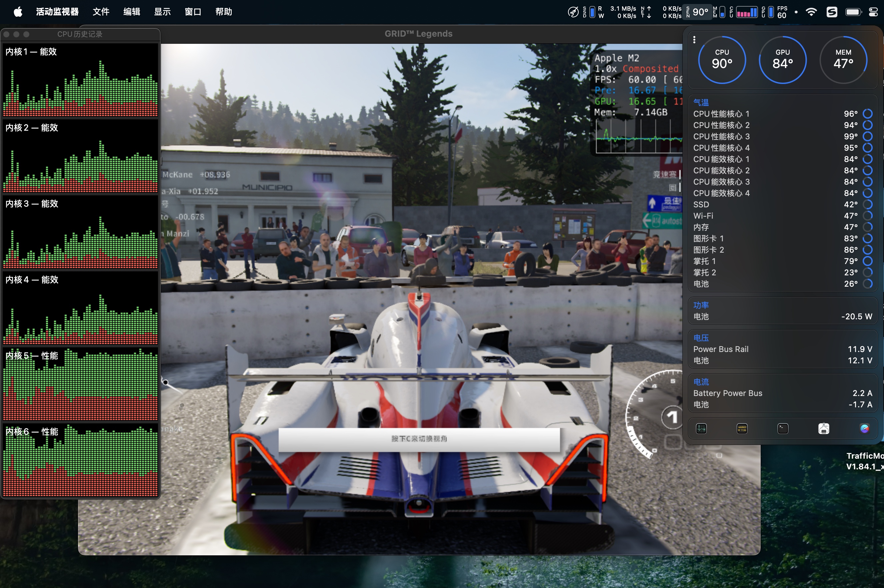Click the 内核 5 — 性能 CPU history graph
884x588 pixels.
(80, 384)
